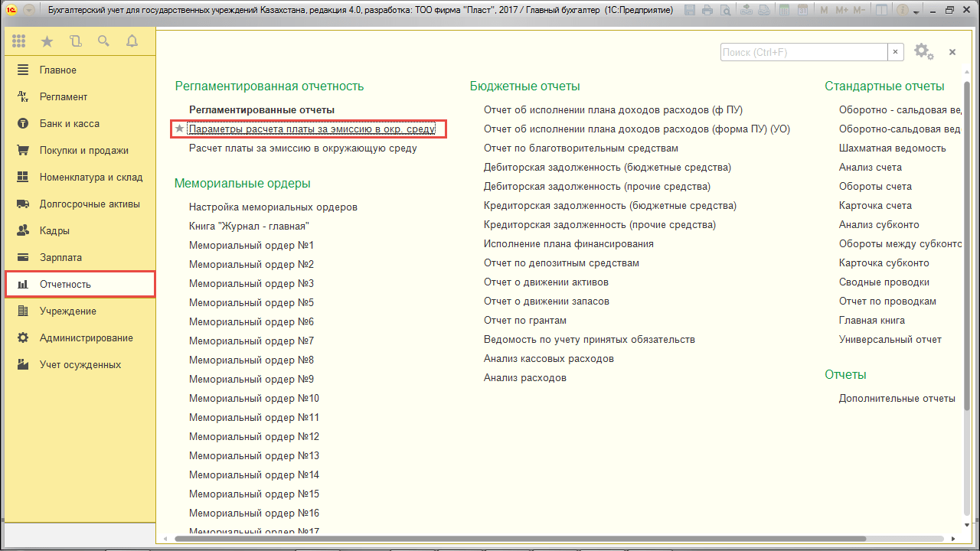Open notifications bell icon
This screenshot has width=980, height=551.
click(x=132, y=41)
